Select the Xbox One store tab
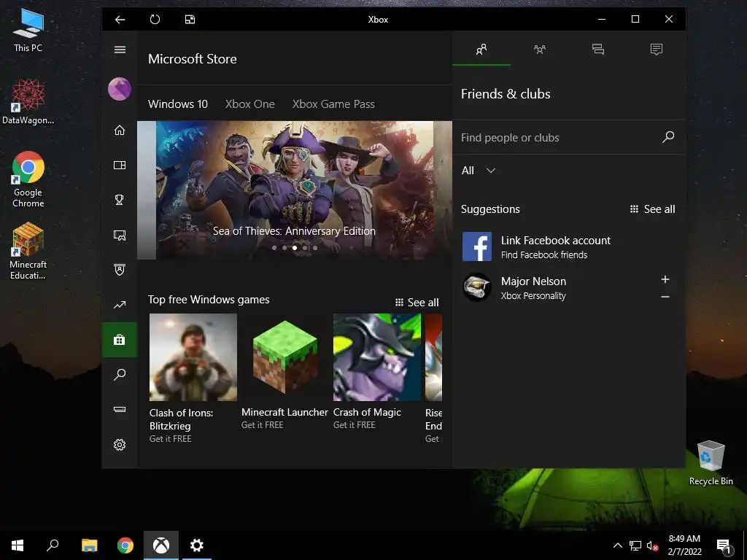The image size is (747, 560). coord(250,104)
